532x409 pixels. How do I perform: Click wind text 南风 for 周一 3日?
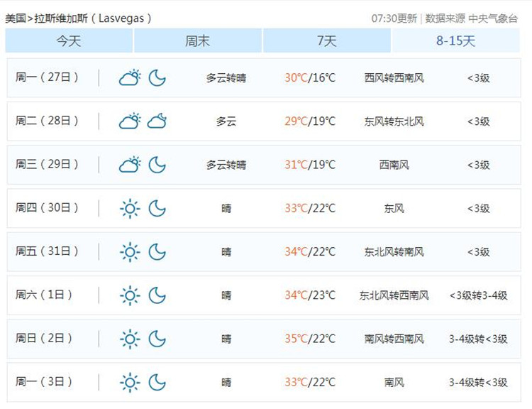(394, 382)
